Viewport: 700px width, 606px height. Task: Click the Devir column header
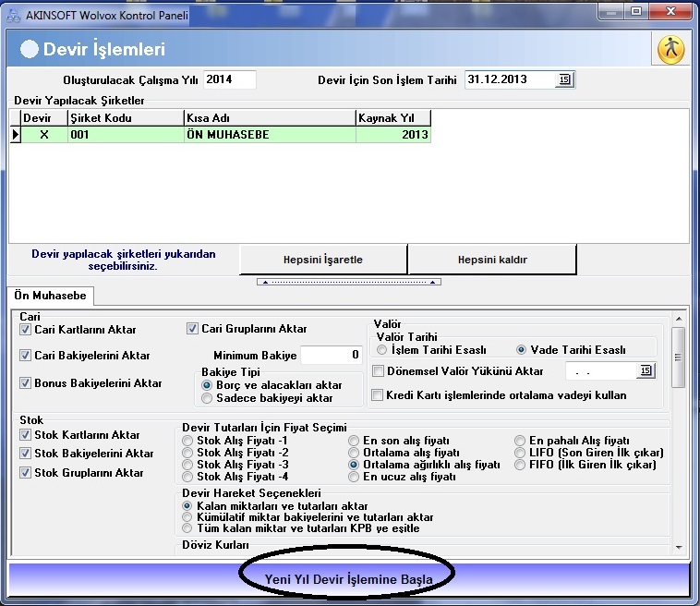[44, 118]
